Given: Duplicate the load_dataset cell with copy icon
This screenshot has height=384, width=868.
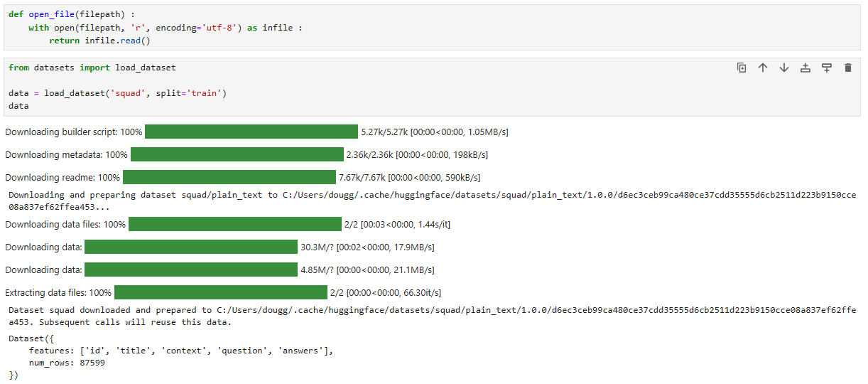Looking at the screenshot, I should click(742, 68).
